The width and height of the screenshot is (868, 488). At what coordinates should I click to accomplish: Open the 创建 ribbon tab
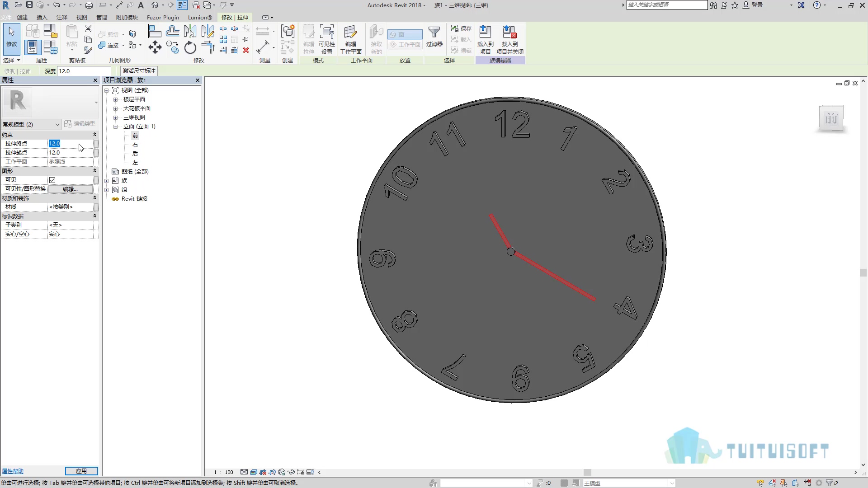22,17
